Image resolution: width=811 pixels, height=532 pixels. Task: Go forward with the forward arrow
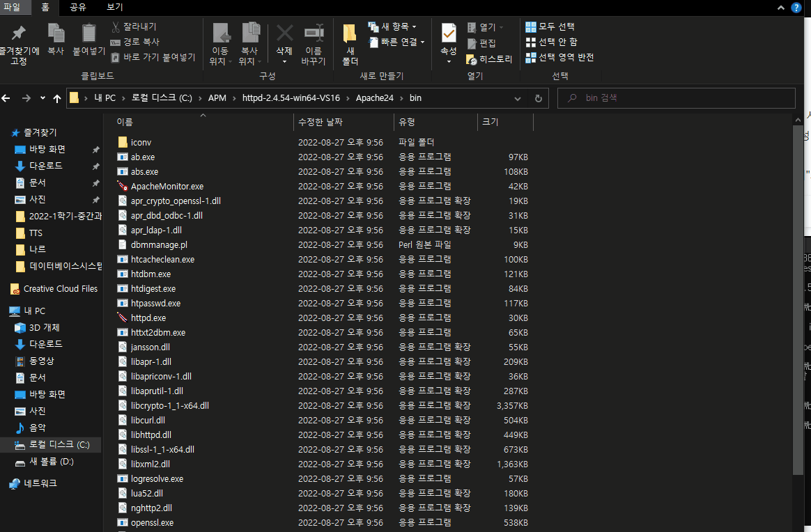(x=26, y=97)
